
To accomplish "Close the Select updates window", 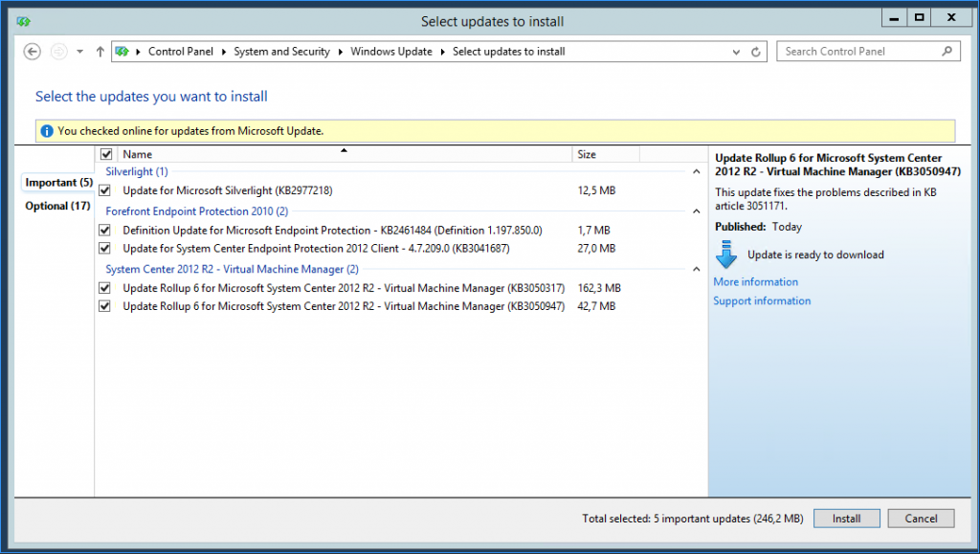I will [951, 18].
